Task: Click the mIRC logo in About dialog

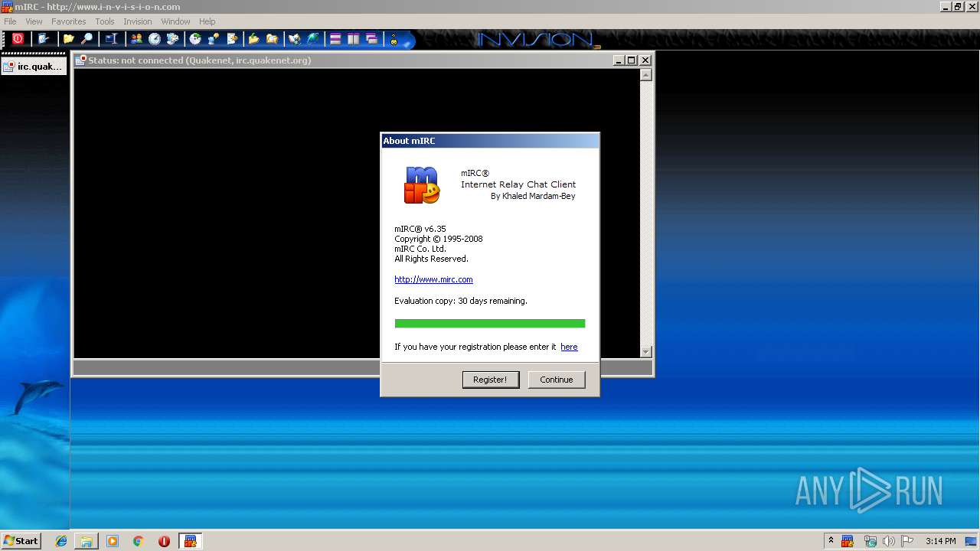Action: click(422, 185)
